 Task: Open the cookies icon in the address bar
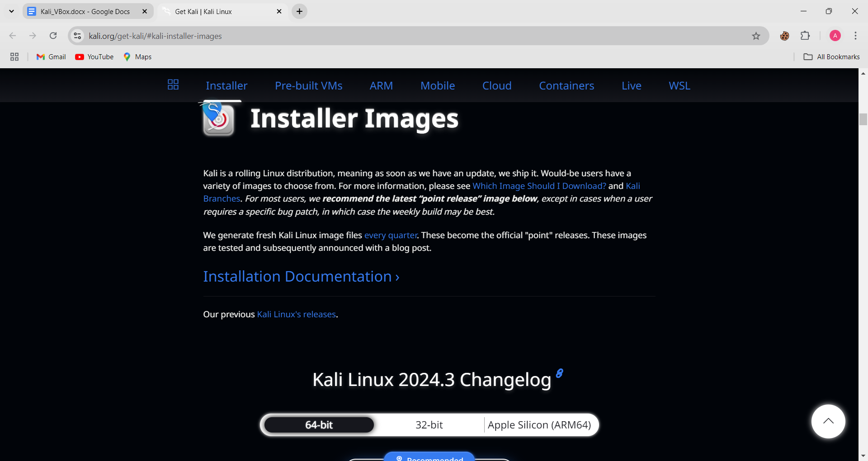click(x=784, y=36)
